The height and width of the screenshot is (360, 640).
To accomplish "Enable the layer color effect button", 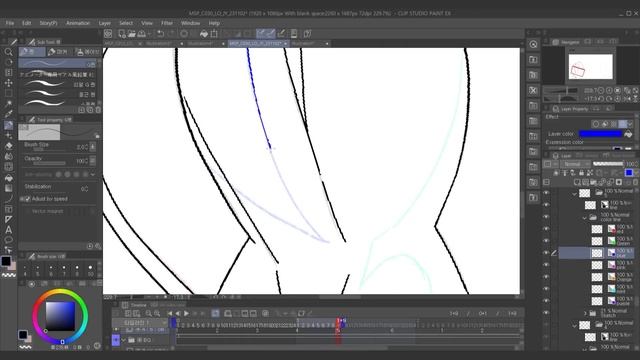I will click(x=623, y=124).
